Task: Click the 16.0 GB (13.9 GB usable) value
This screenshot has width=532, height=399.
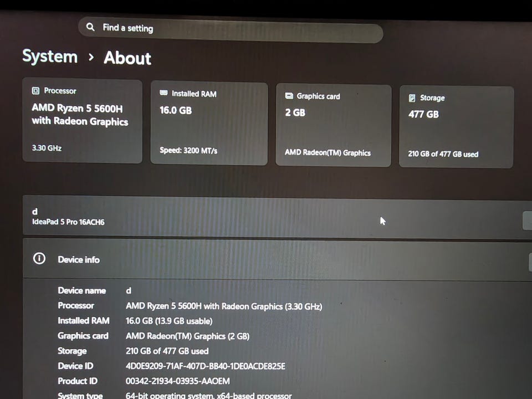Action: coord(169,321)
